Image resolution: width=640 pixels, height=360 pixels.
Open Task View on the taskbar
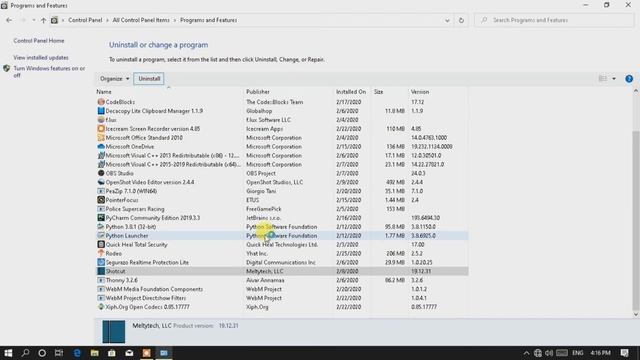pos(59,353)
